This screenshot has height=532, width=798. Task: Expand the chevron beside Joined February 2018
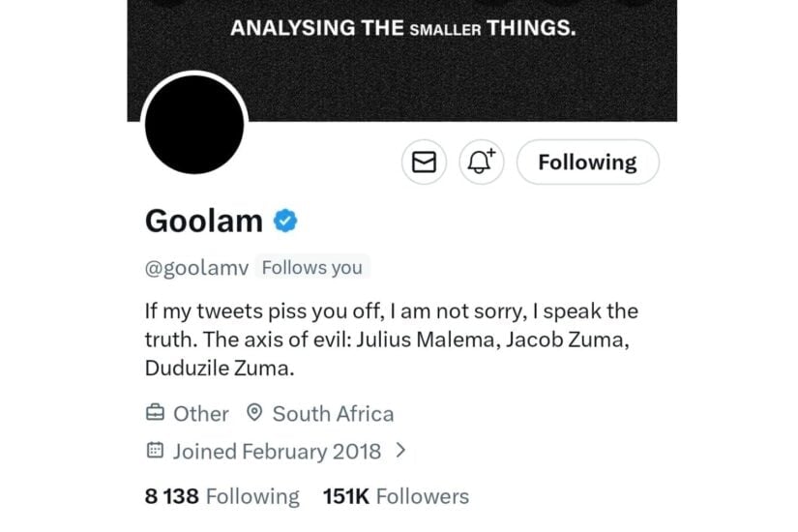click(x=400, y=450)
